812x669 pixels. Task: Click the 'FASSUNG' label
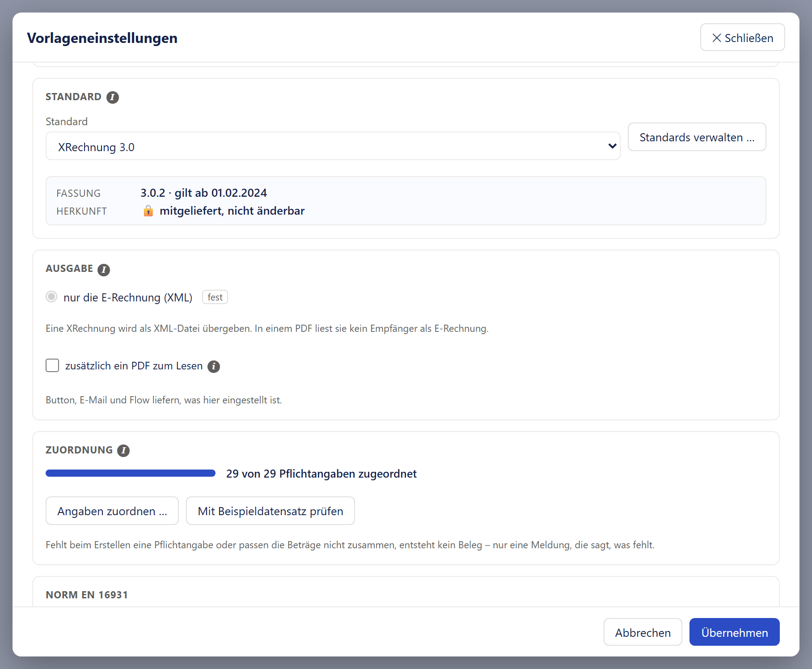coord(78,193)
